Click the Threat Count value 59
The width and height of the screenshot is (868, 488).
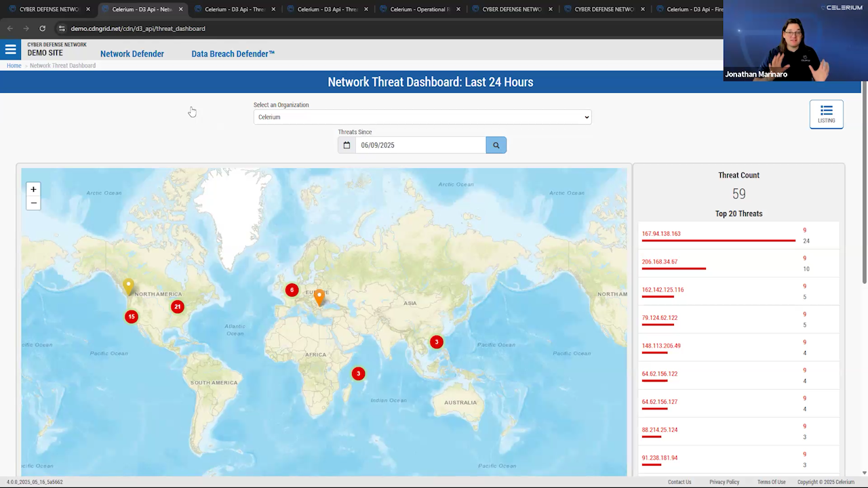coord(738,194)
